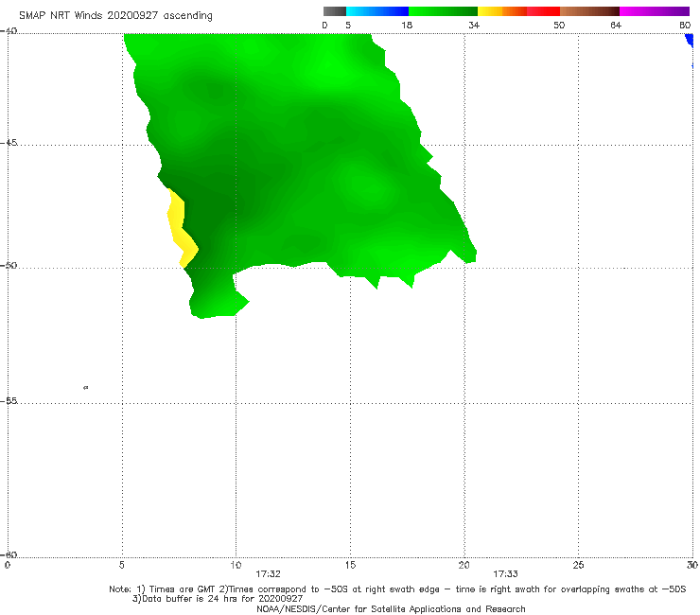Image resolution: width=700 pixels, height=615 pixels.
Task: Click the red segment of the color bar
Action: click(543, 11)
